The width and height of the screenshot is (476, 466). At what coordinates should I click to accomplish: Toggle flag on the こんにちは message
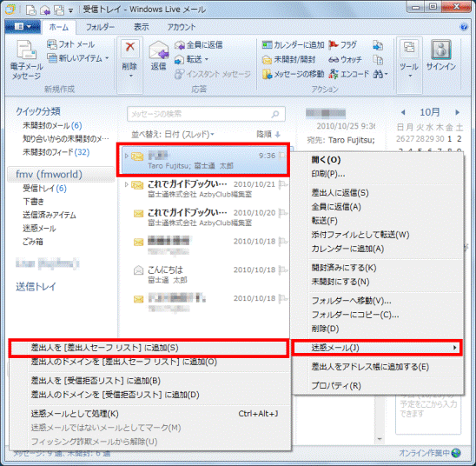pyautogui.click(x=283, y=270)
